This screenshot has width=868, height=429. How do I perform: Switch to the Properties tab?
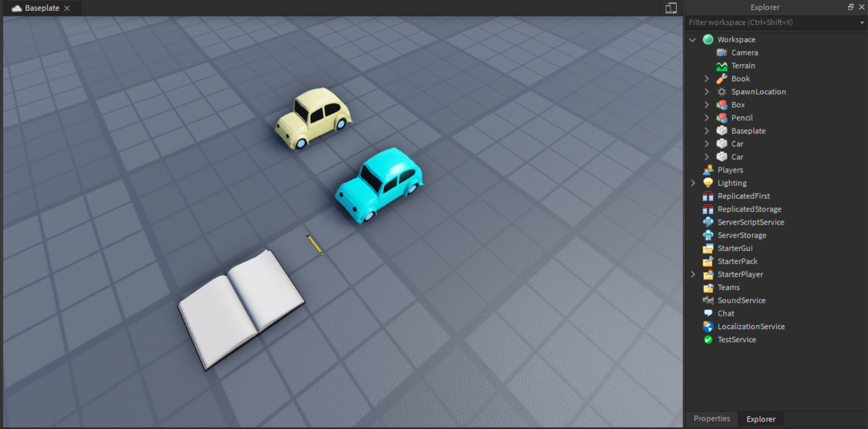712,419
